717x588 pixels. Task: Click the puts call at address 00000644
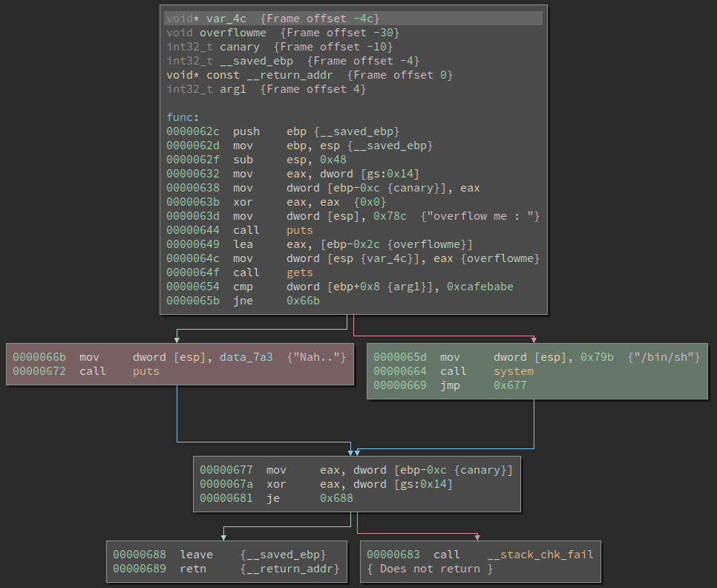[x=299, y=230]
